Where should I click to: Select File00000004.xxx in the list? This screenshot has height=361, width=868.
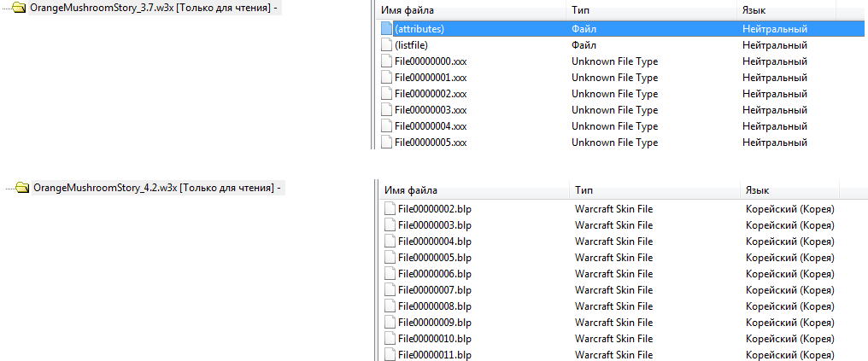(430, 126)
